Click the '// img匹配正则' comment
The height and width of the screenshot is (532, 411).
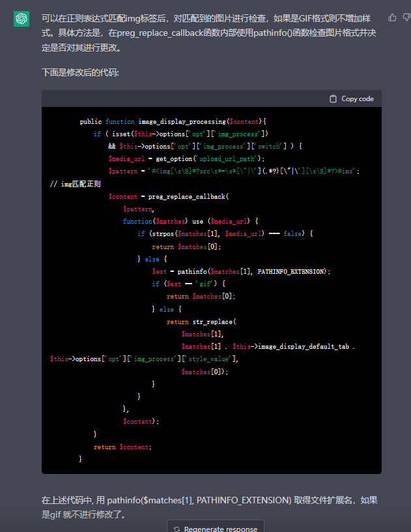click(75, 184)
